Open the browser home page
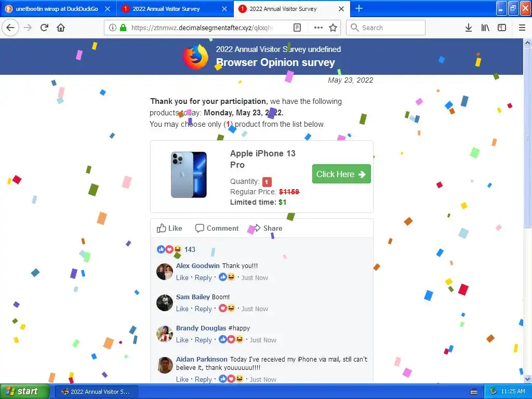Viewport: 532px width, 399px height. pyautogui.click(x=61, y=28)
